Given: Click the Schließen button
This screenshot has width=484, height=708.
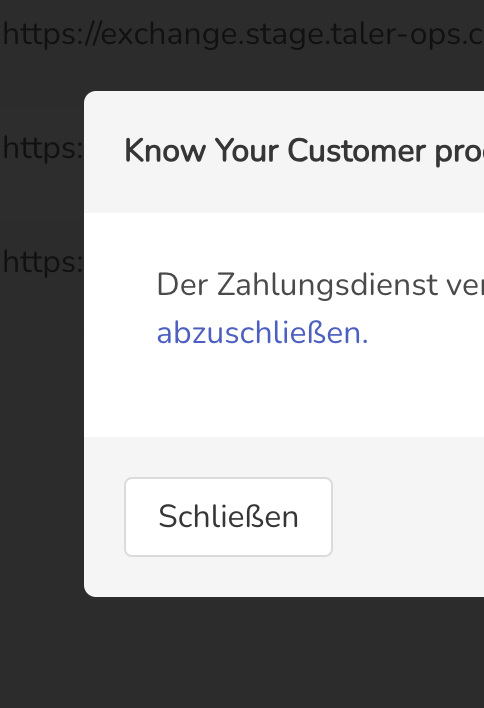Looking at the screenshot, I should [228, 517].
